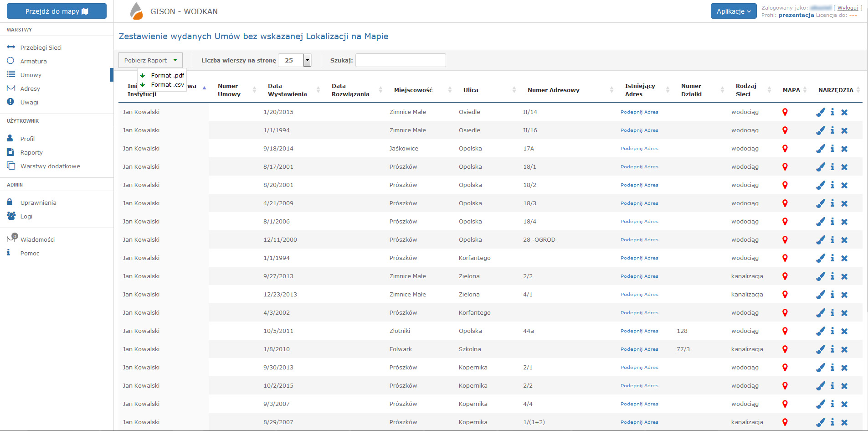Open the Armatura layer
Viewport: 868px width, 431px height.
pos(33,61)
